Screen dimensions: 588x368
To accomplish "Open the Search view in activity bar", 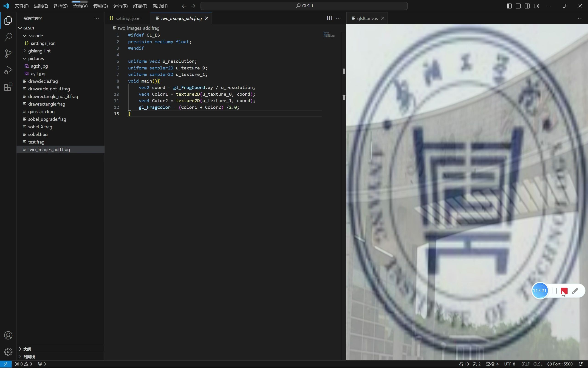I will [8, 37].
